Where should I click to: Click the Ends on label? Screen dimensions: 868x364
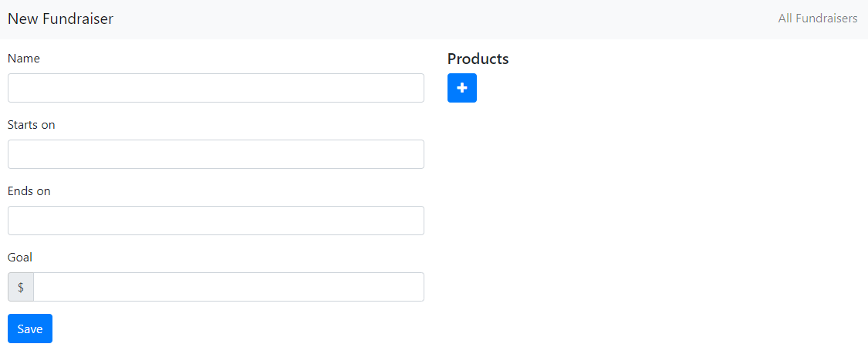[x=29, y=191]
